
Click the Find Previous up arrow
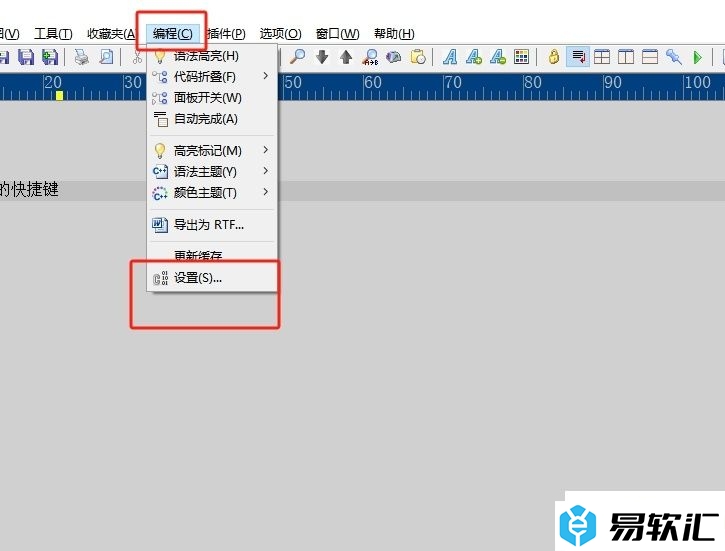click(x=346, y=57)
